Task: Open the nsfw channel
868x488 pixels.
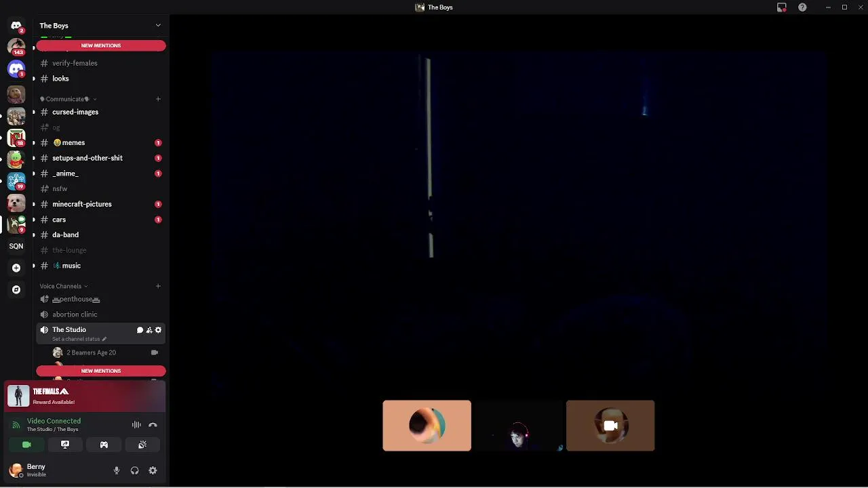Action: click(101, 188)
